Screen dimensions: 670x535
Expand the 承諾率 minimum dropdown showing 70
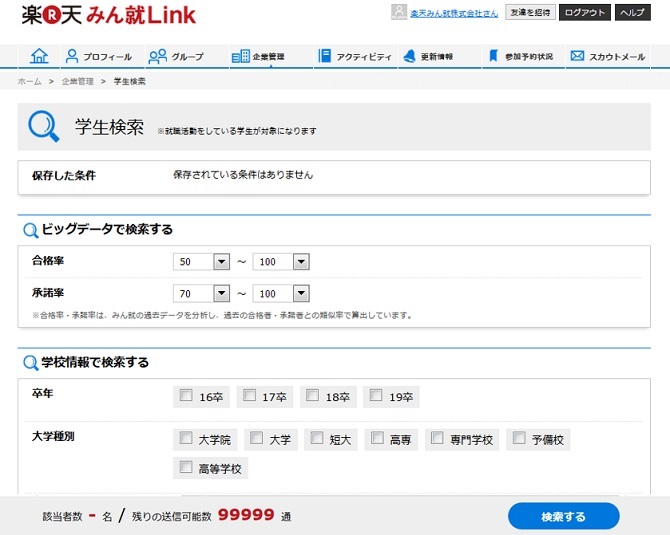(222, 294)
